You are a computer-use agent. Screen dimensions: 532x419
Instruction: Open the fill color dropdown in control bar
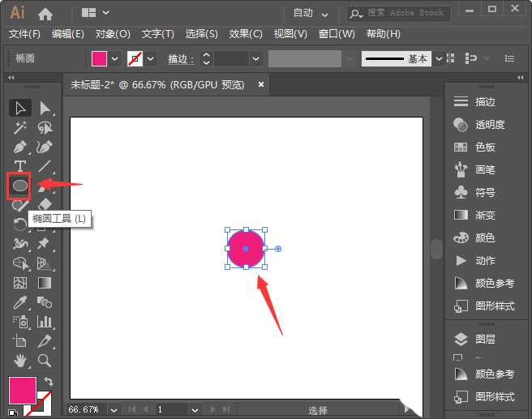click(x=114, y=59)
